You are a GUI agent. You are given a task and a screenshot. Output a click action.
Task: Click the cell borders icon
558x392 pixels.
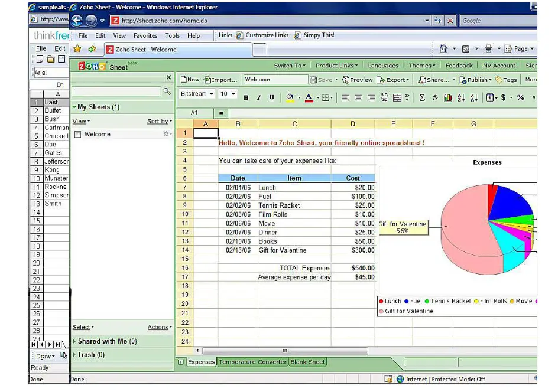(x=325, y=97)
